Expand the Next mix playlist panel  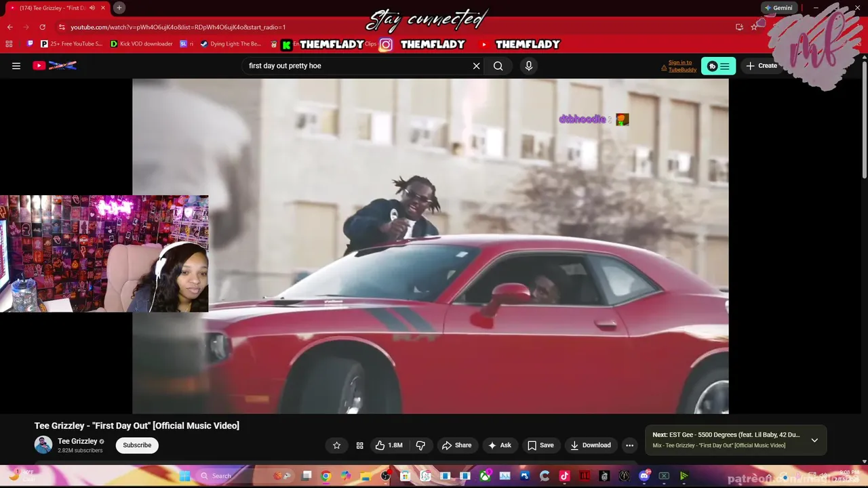pyautogui.click(x=814, y=440)
